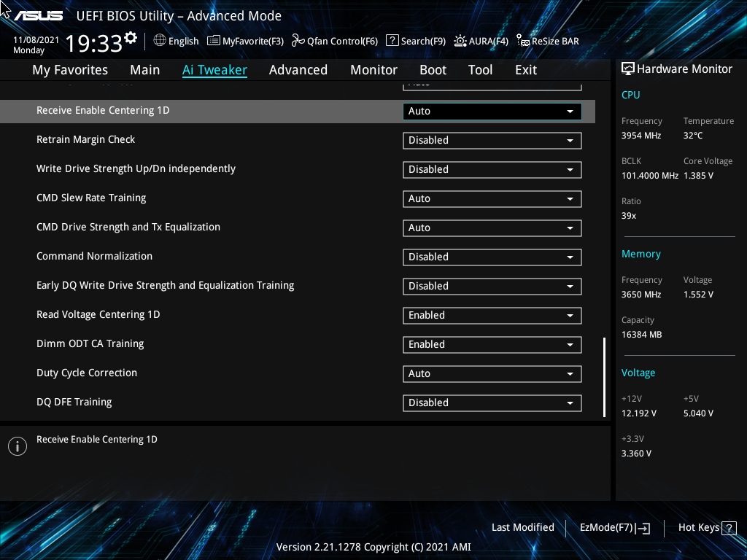Select CMD Slew Rate Training label
This screenshot has width=747, height=560.
click(x=91, y=198)
